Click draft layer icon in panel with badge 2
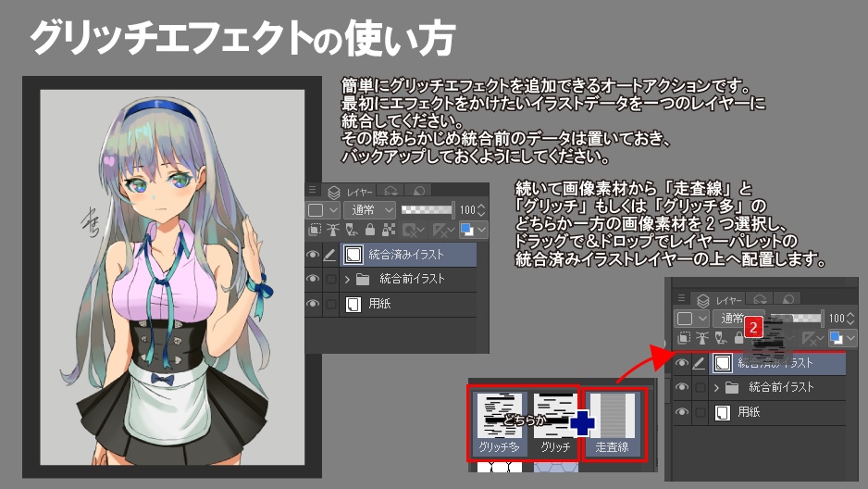This screenshot has height=489, width=868. 721,337
